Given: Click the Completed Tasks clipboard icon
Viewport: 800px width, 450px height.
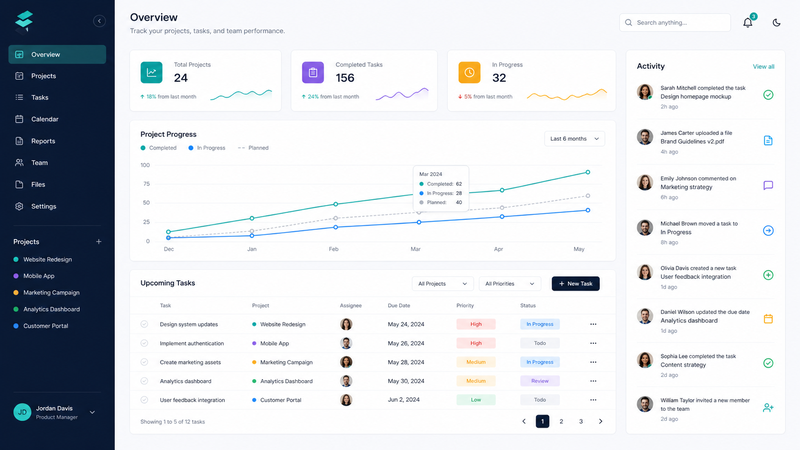Looking at the screenshot, I should pyautogui.click(x=313, y=72).
